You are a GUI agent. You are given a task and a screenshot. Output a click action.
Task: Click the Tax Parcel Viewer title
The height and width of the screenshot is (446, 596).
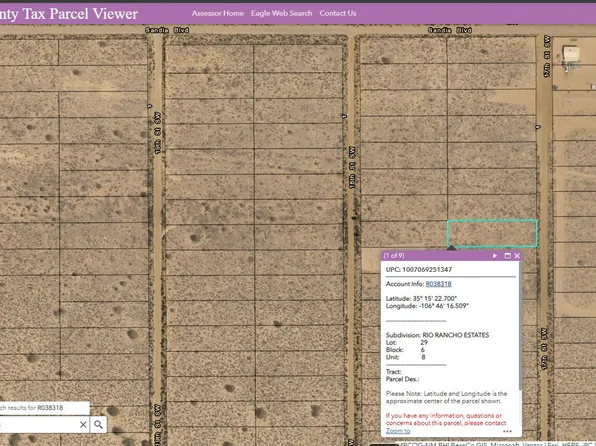69,14
